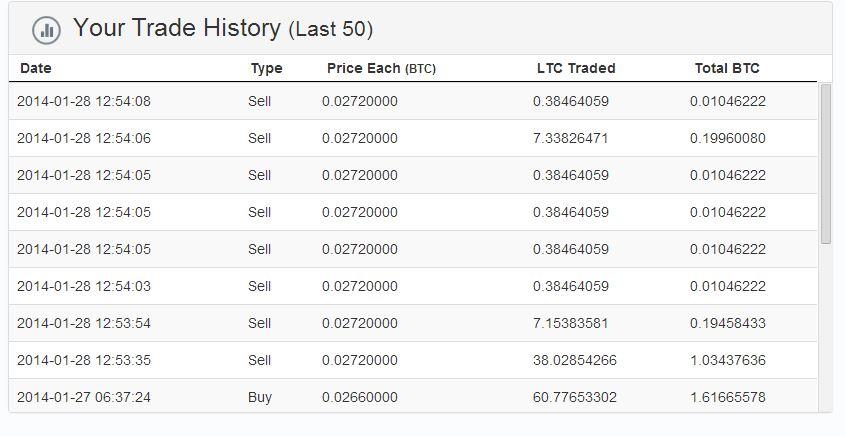Click the 38.02854266 LTC traded value
Viewport: 845px width, 436px height.
pos(574,360)
